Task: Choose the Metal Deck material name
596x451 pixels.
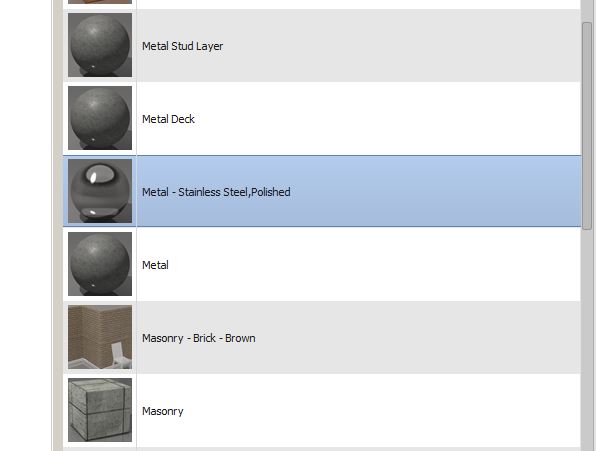Action: pos(168,119)
